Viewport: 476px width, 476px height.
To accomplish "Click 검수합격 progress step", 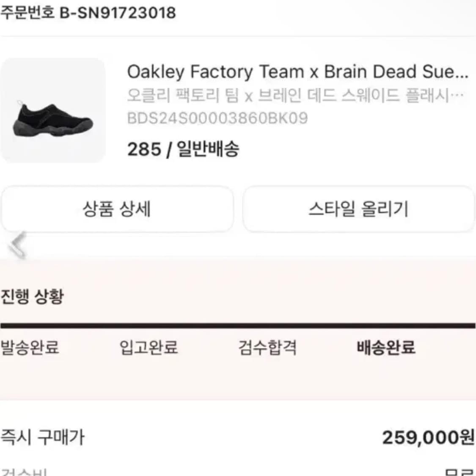I will coord(267,349).
